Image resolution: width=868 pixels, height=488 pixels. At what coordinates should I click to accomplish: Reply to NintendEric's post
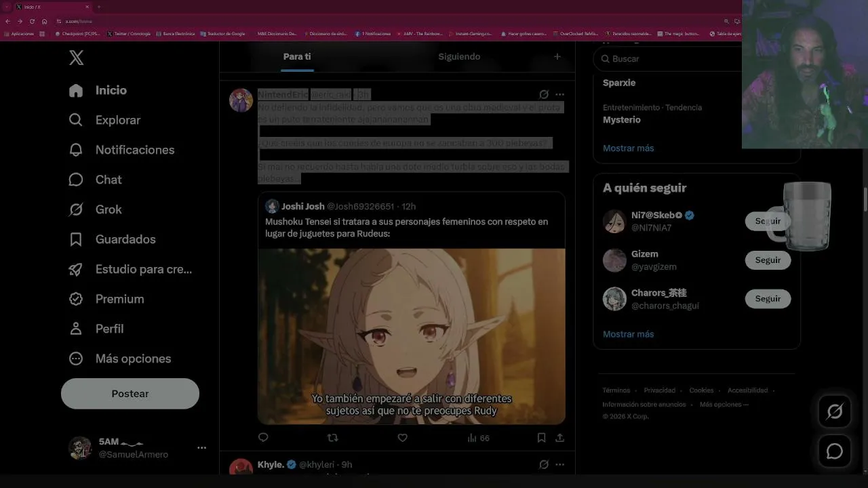263,438
